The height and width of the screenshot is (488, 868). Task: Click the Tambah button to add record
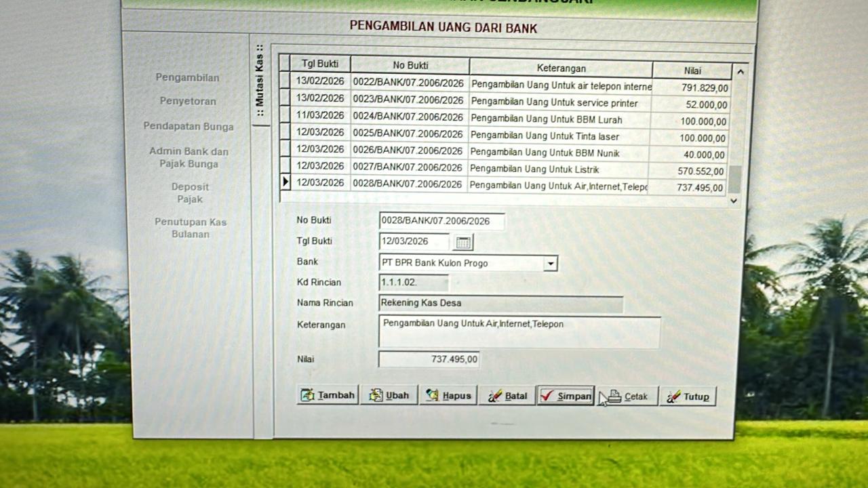pyautogui.click(x=328, y=395)
